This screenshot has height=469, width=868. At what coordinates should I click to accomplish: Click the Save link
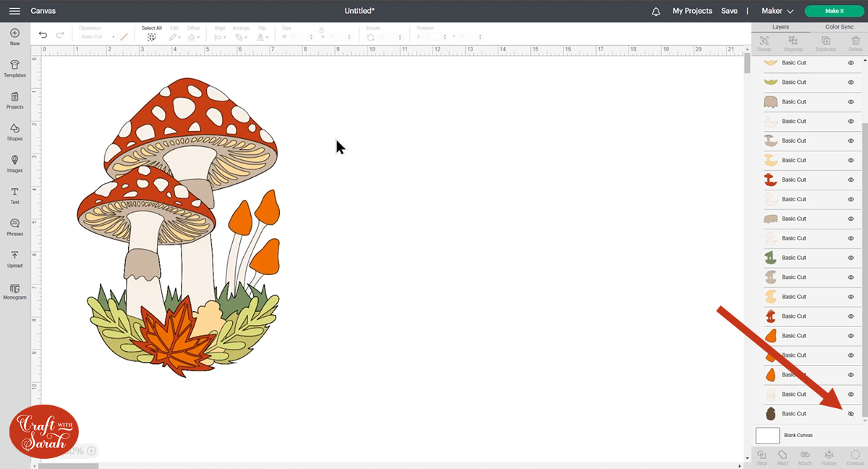point(729,11)
